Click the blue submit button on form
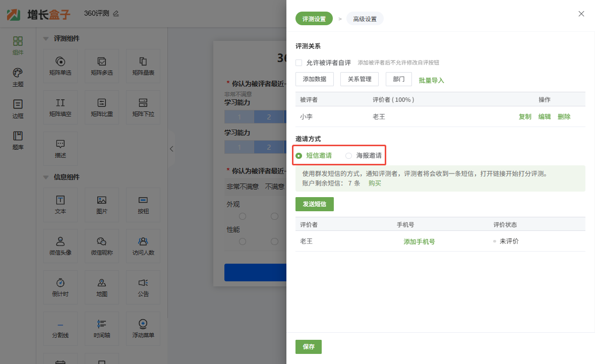Viewport: 595px width, 364px height. [x=255, y=273]
